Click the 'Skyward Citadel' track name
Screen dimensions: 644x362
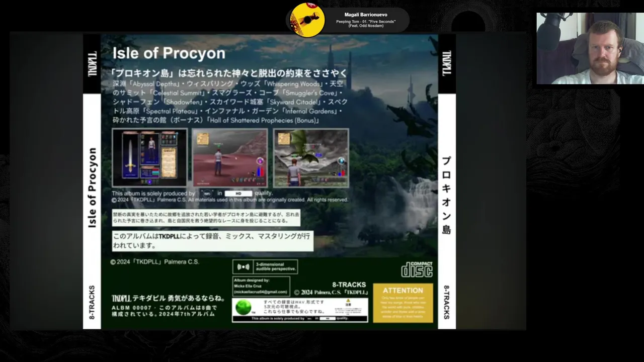294,103
